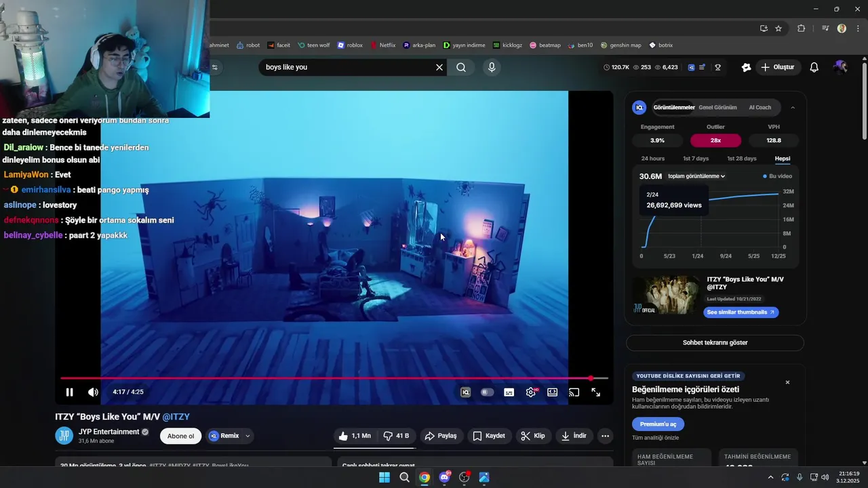868x488 pixels.
Task: Show chat replay with Sohbet tekrarını göster
Action: coord(715,343)
